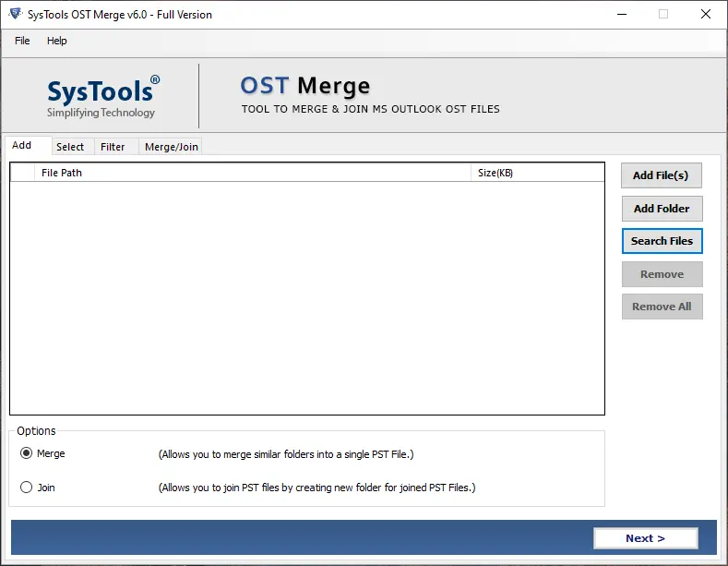Click the 'join PST files' description text
Viewport: 728px width, 566px height.
[x=317, y=488]
